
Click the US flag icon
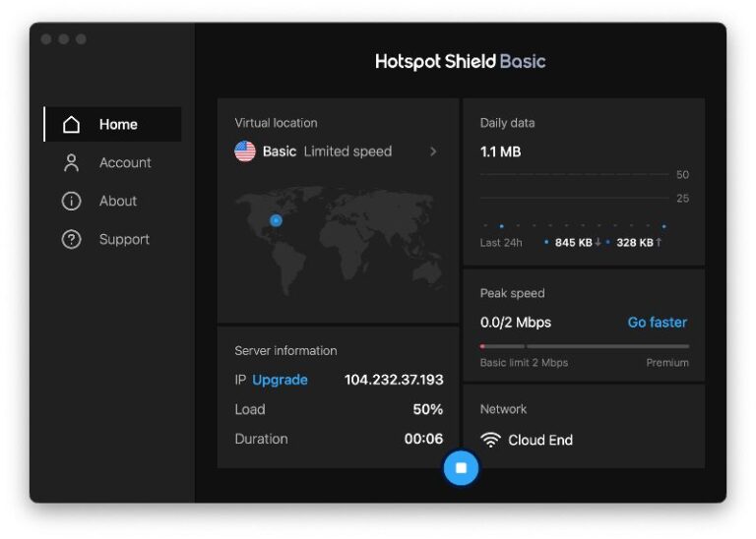pyautogui.click(x=245, y=151)
